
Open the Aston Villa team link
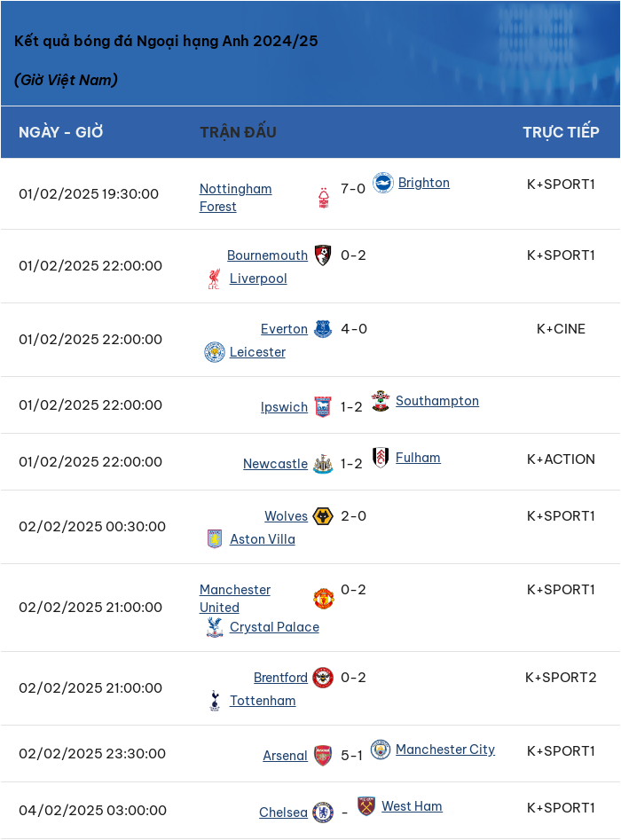tap(263, 539)
